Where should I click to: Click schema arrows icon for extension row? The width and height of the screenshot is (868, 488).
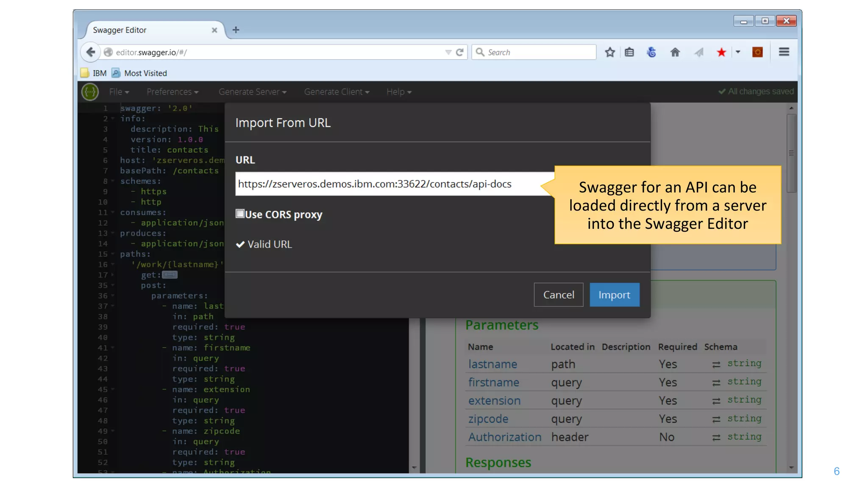[x=716, y=401]
